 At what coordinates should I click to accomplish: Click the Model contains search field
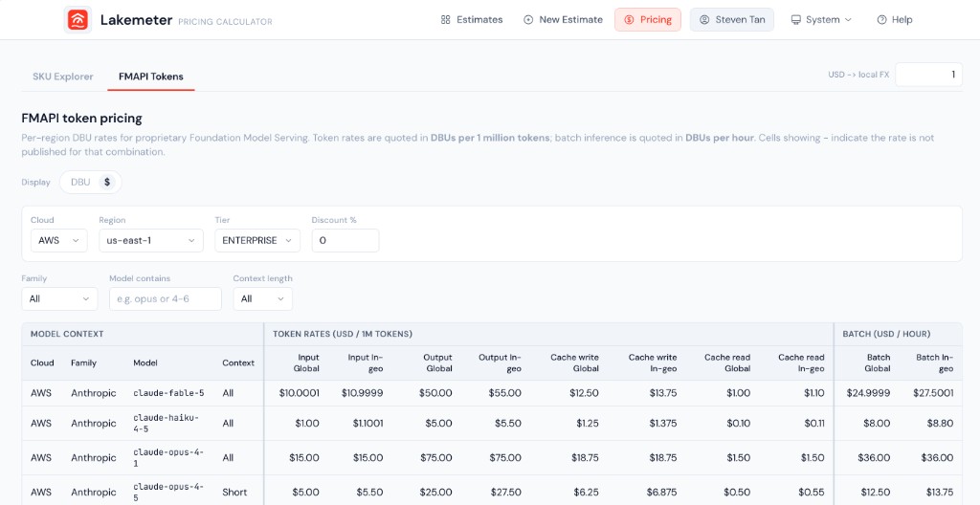click(165, 298)
